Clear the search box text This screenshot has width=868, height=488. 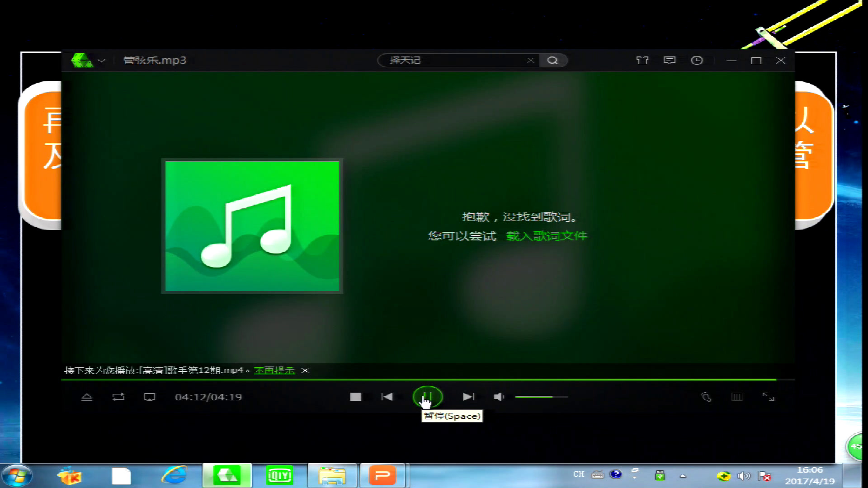pyautogui.click(x=530, y=60)
